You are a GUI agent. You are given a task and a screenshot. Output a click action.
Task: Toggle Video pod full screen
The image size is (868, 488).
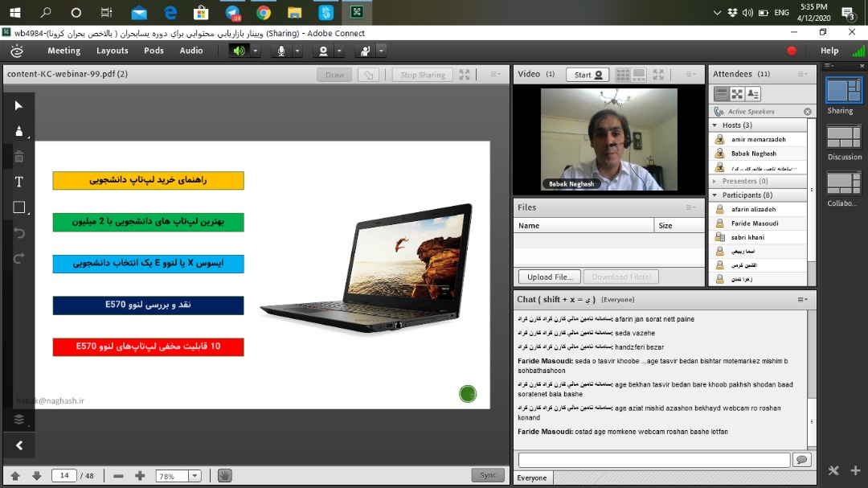658,75
